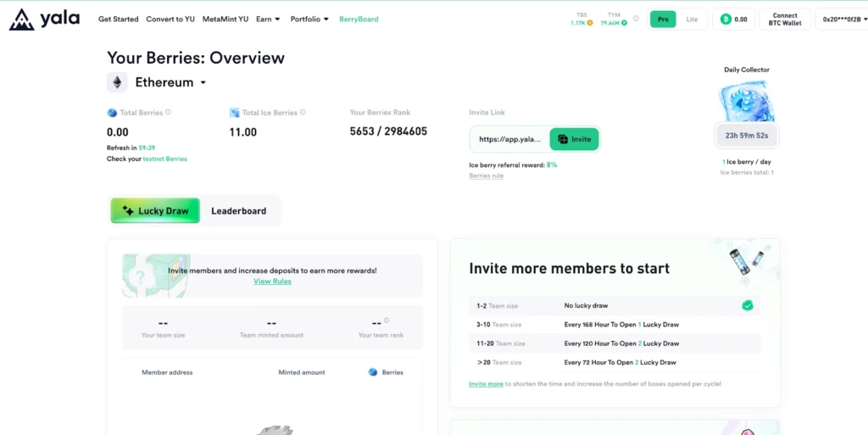Switch to the Leaderboard tab
Screen dimensions: 868x435
[238, 211]
